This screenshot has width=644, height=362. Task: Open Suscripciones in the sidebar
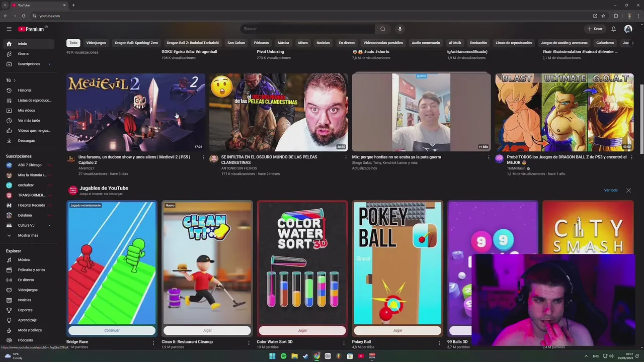click(x=29, y=64)
